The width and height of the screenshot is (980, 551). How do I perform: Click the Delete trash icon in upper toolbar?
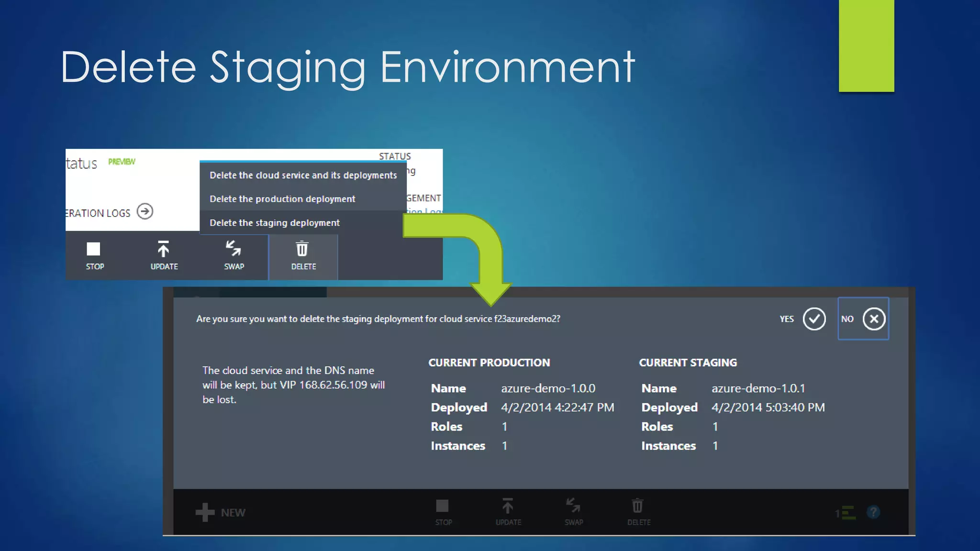click(x=302, y=250)
